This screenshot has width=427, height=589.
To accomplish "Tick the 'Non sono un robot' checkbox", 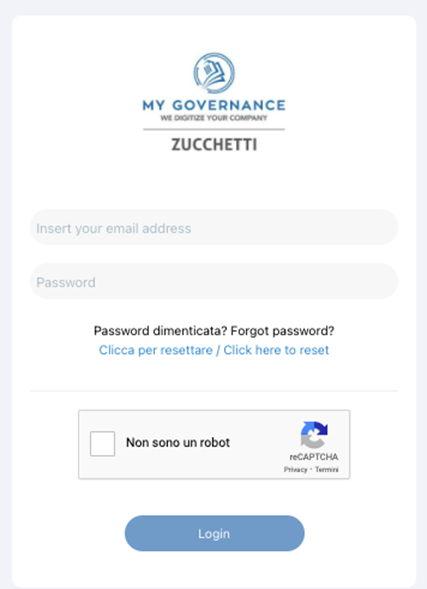I will [x=103, y=444].
